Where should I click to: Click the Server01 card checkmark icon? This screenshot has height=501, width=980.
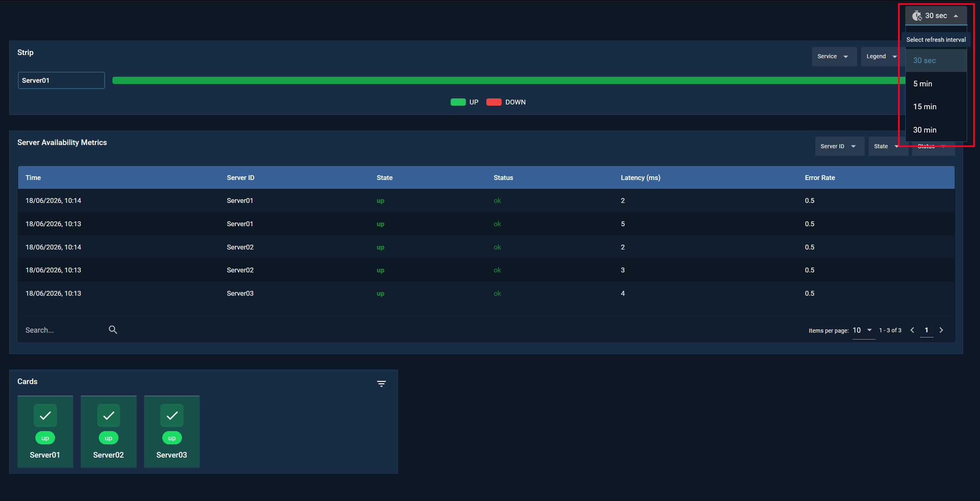pyautogui.click(x=45, y=415)
